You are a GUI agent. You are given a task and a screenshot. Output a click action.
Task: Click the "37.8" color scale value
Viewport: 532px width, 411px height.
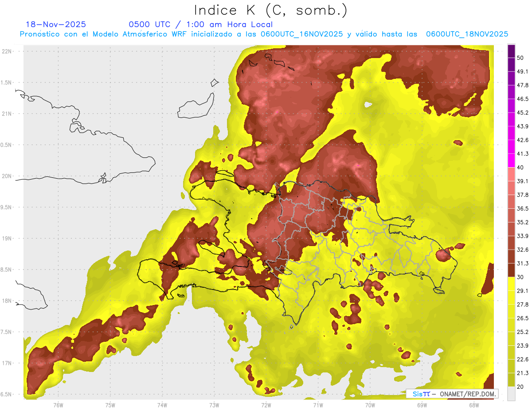[x=523, y=195]
